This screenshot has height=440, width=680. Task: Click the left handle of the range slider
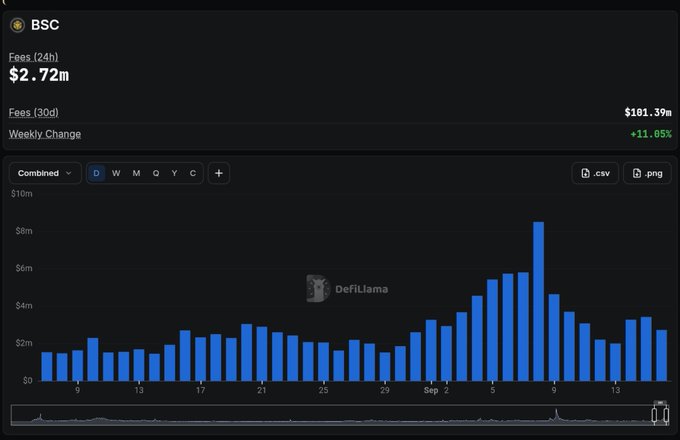pyautogui.click(x=654, y=415)
